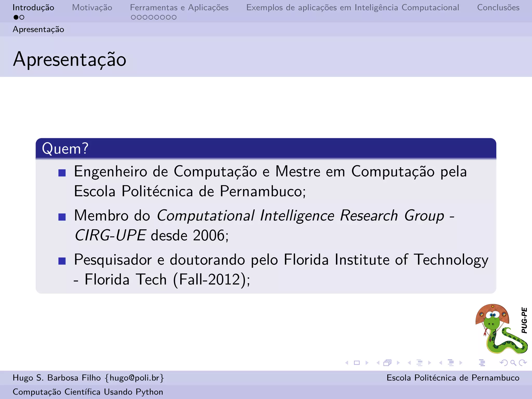Open Exemplos de aplicações em Inteligência Computacional
The image size is (532, 399).
[x=353, y=8]
